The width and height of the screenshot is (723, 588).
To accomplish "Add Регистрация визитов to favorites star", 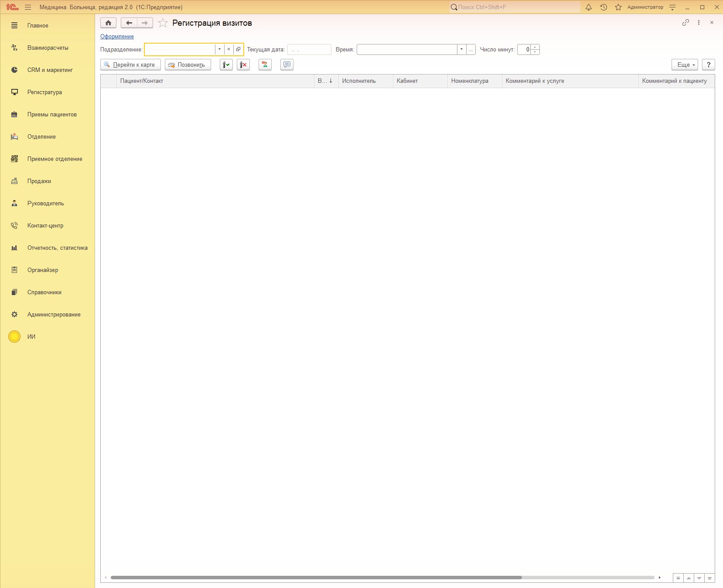I will (x=163, y=23).
